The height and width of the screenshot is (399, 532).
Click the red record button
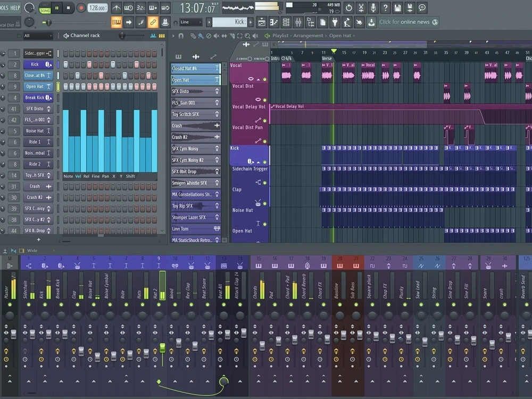[x=81, y=7]
